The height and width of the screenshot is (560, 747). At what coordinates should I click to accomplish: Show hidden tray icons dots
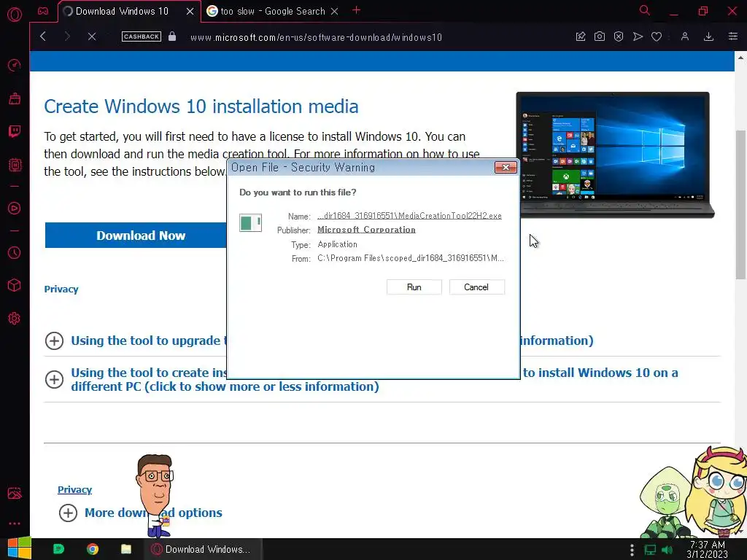click(632, 550)
